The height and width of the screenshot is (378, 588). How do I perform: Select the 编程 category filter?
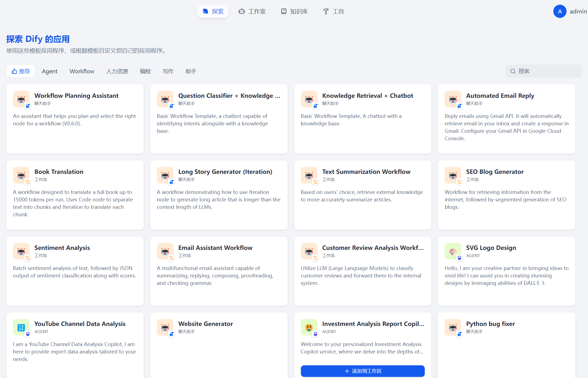[145, 71]
